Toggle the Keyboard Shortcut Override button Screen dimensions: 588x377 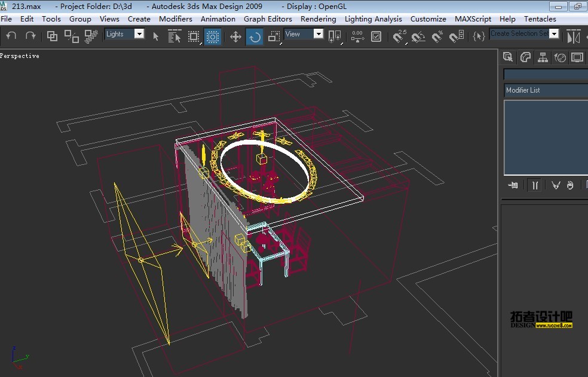[376, 36]
